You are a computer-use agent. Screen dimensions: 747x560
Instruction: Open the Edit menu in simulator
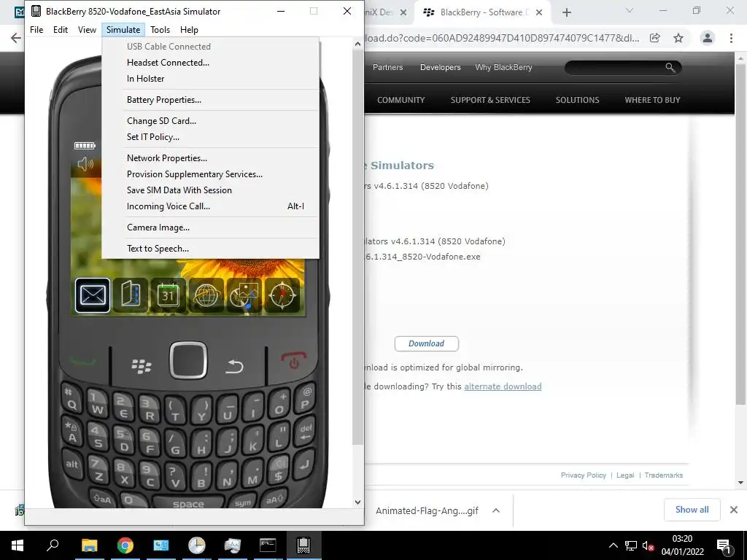pyautogui.click(x=61, y=29)
